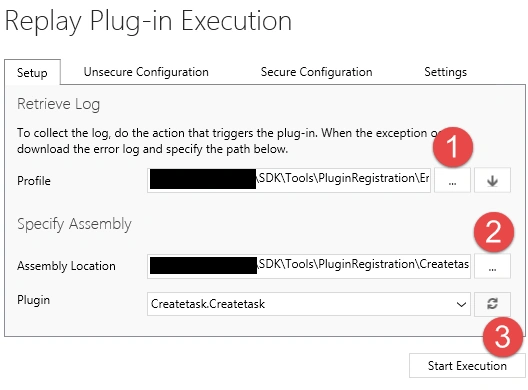Click the Specify Assembly section heading
This screenshot has height=390, width=528.
[74, 224]
